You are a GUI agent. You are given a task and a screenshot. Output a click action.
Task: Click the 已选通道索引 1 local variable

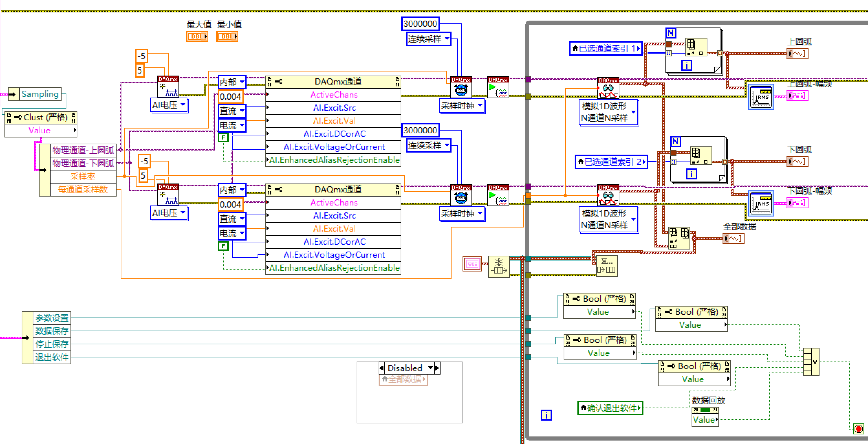point(606,48)
